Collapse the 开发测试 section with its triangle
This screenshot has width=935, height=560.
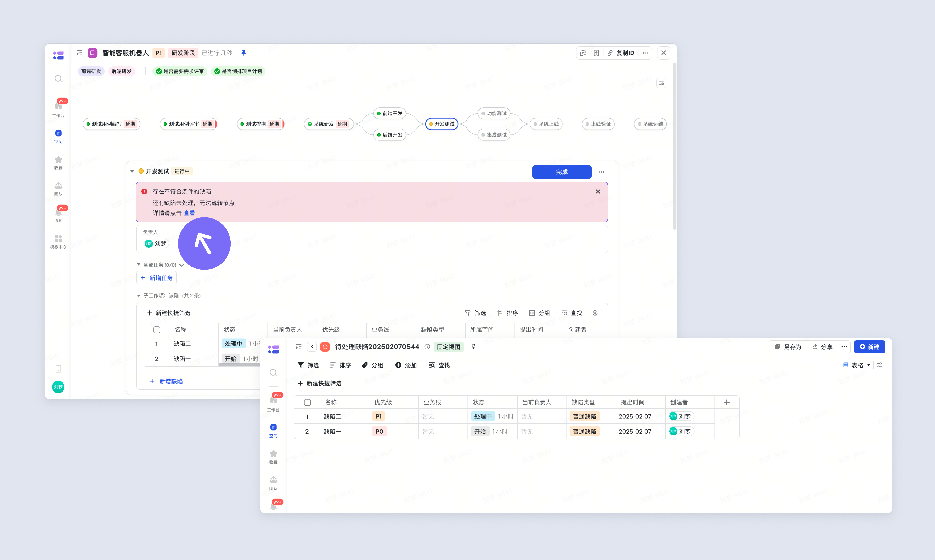tap(132, 171)
